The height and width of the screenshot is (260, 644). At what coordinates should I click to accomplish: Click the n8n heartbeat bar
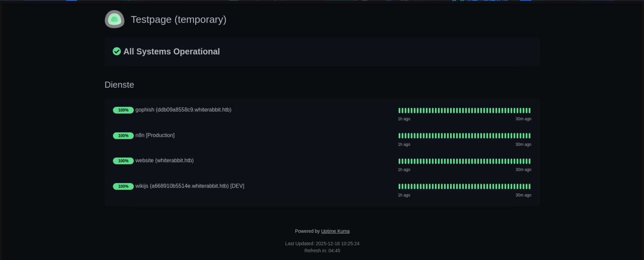point(464,136)
